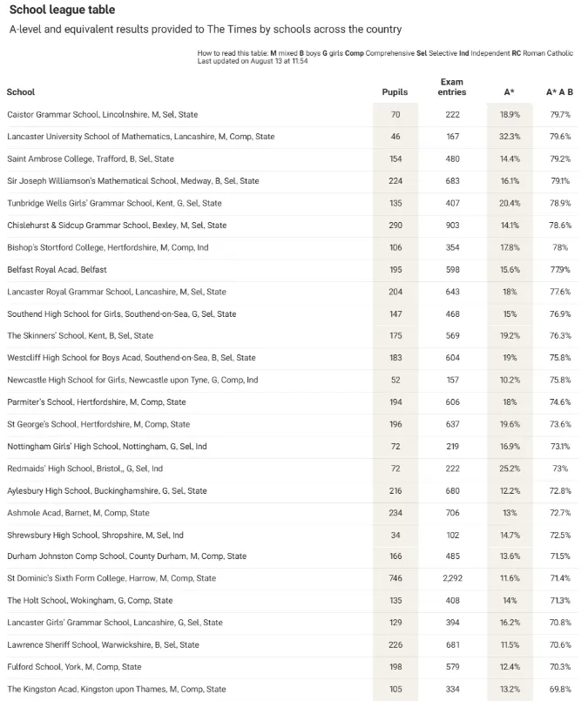Click the School league table heading
This screenshot has height=701, width=588.
62,10
